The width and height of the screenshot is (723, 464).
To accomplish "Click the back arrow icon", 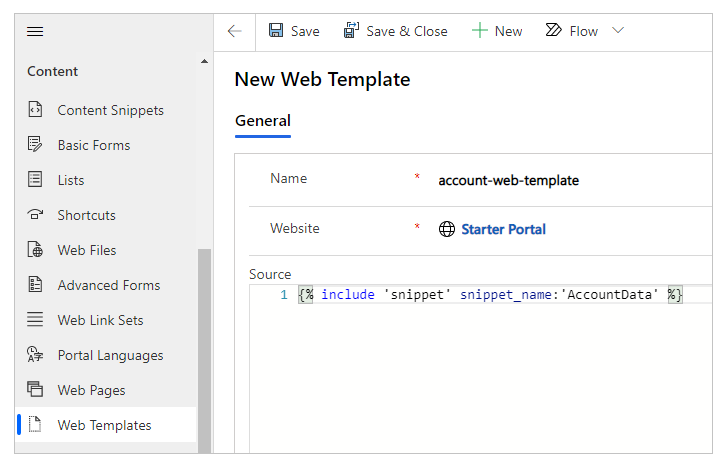I will (234, 31).
